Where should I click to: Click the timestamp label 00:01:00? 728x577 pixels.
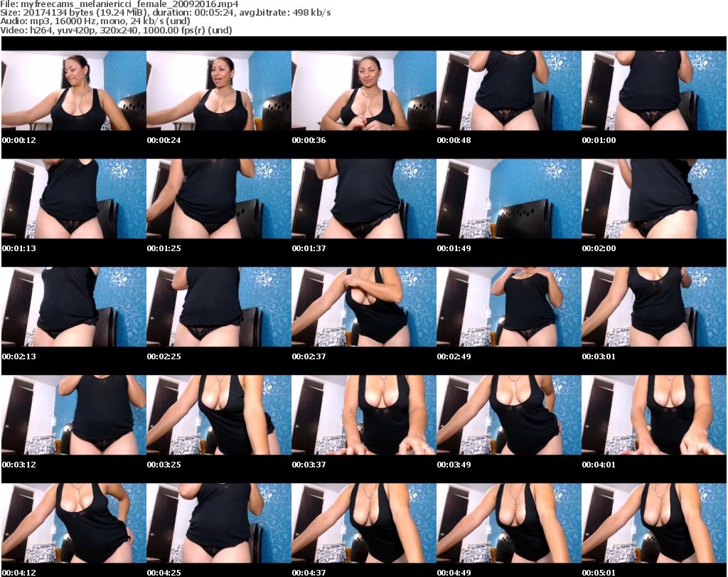599,140
